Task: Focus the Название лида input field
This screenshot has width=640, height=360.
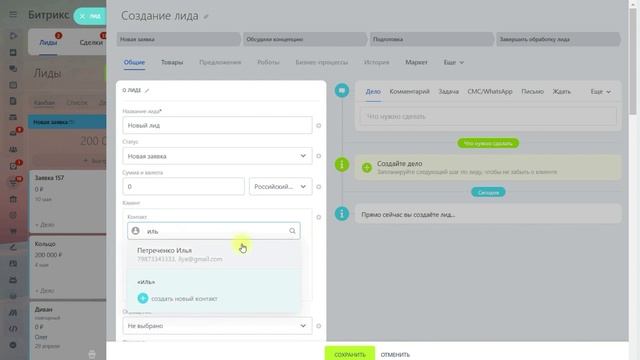Action: point(217,125)
